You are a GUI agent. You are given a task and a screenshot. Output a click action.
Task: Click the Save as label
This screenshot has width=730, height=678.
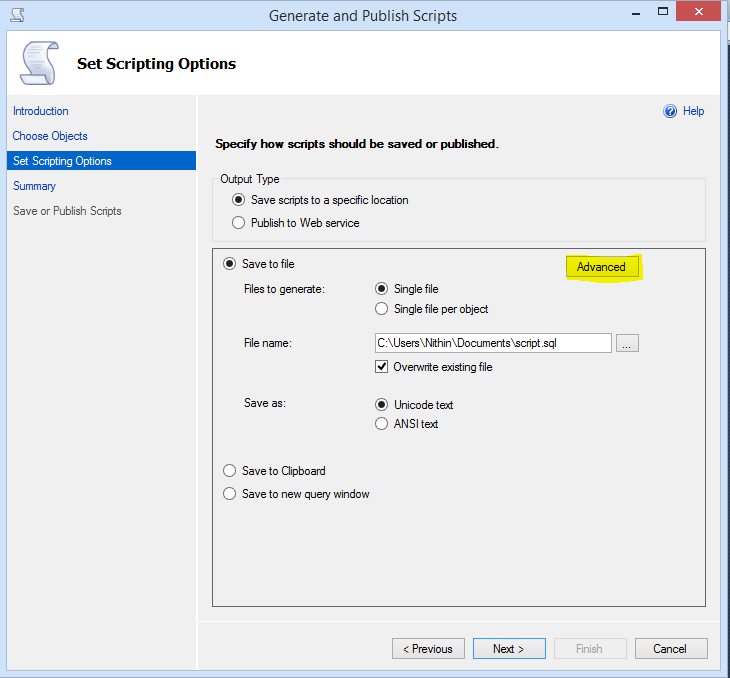[264, 403]
